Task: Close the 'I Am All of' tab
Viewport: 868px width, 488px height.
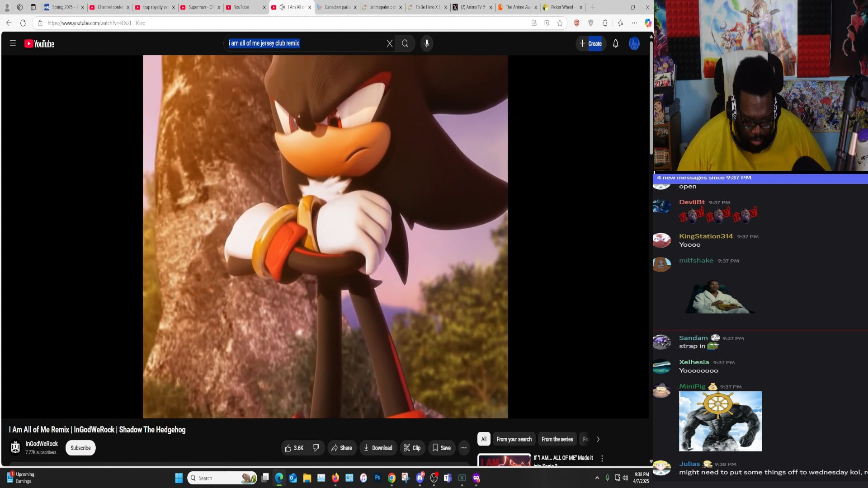Action: [x=310, y=7]
